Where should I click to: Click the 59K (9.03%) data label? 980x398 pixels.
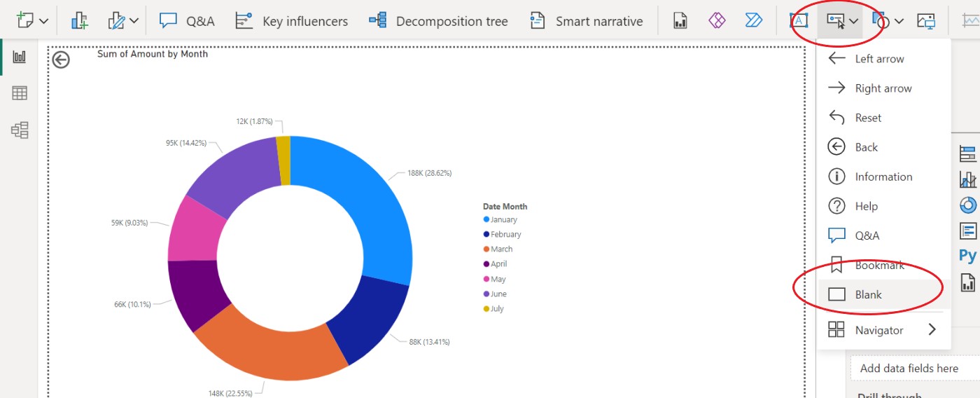129,223
